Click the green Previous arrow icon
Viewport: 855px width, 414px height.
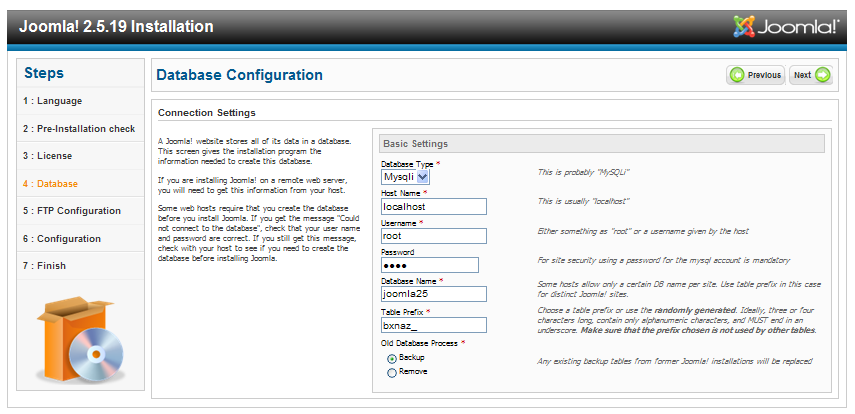[x=737, y=75]
